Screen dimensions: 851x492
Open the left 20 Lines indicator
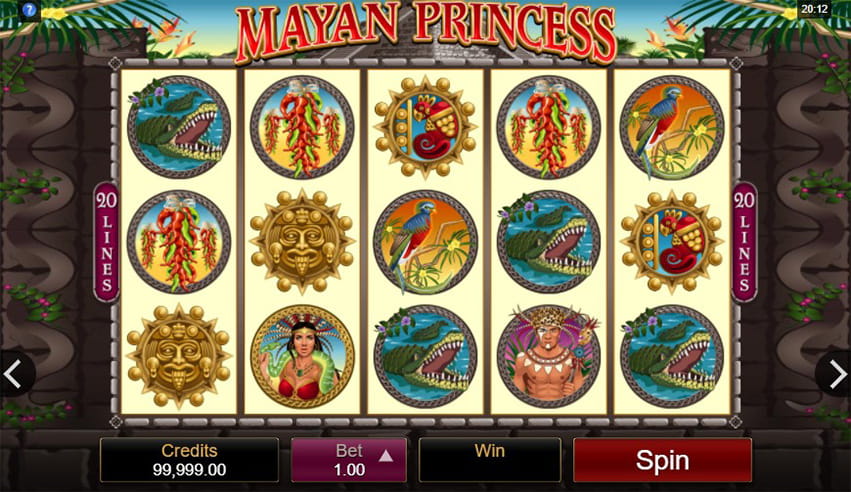106,242
